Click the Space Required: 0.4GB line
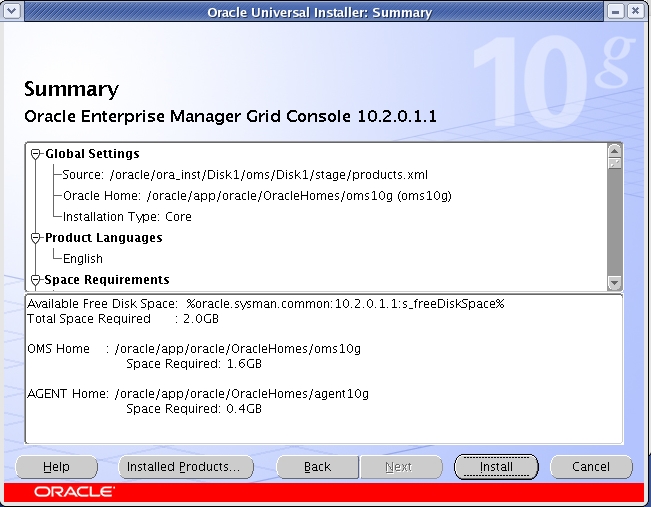 194,409
